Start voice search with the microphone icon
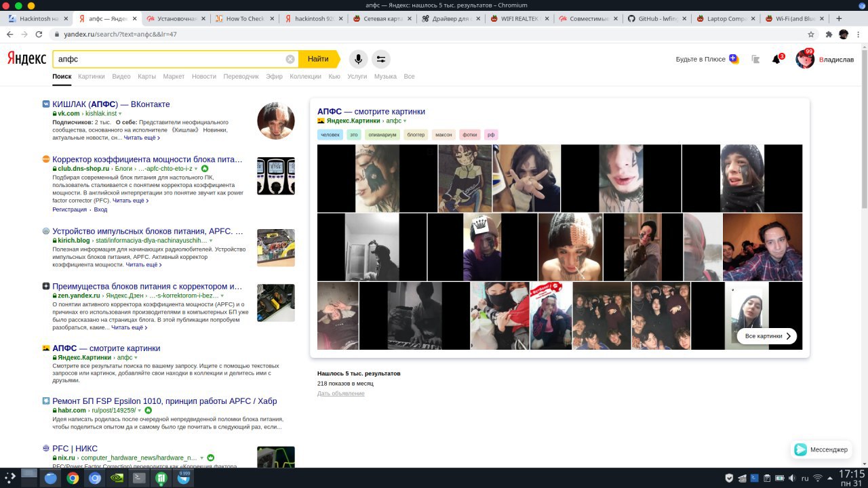This screenshot has height=488, width=868. click(x=358, y=59)
